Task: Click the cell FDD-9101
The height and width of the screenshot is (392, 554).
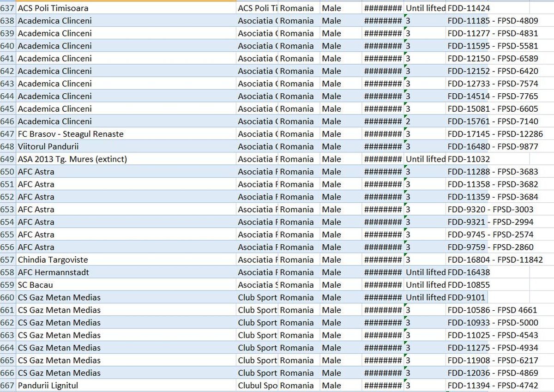Action: 466,297
